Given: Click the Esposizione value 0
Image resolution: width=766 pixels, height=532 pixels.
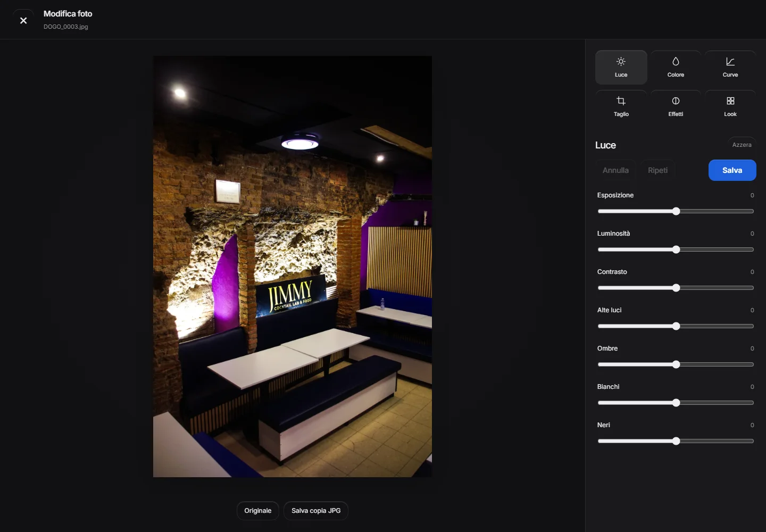Looking at the screenshot, I should coord(752,195).
